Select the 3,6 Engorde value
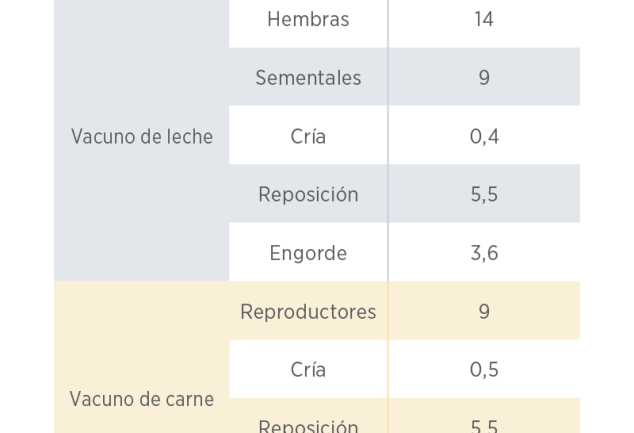This screenshot has width=634, height=433. [x=484, y=253]
